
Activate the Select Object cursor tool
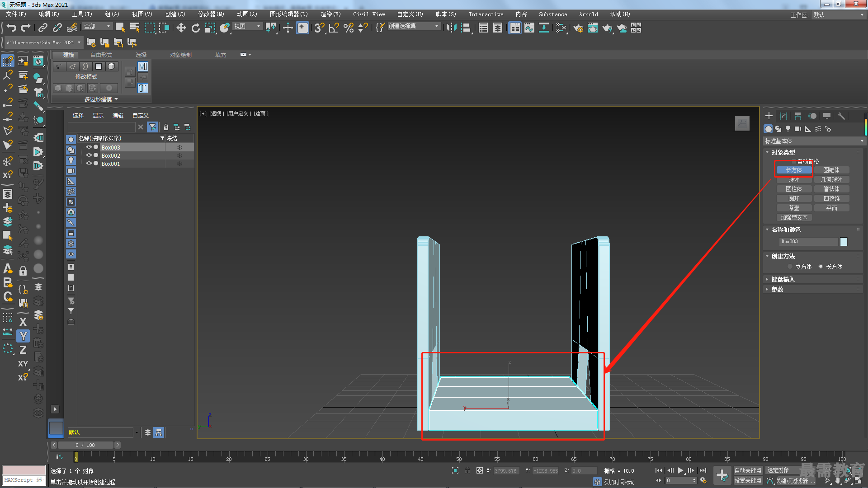click(120, 28)
